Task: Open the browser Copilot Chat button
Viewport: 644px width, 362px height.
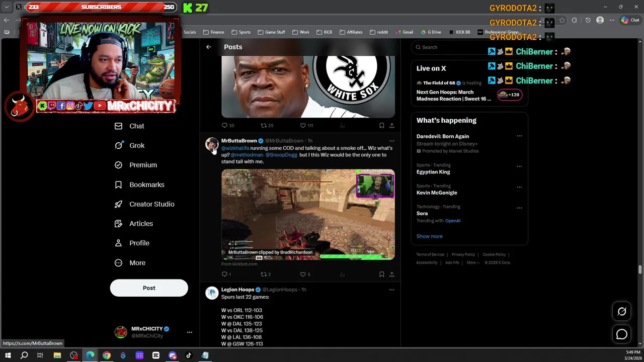Action: (630, 20)
